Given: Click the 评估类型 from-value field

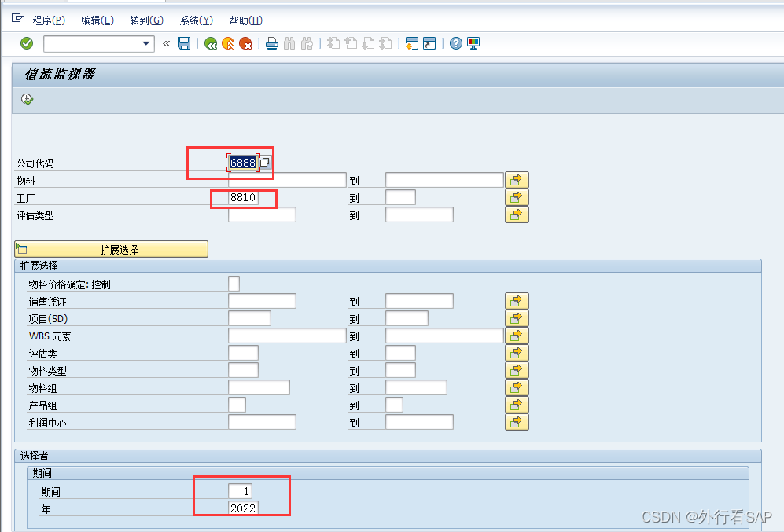Looking at the screenshot, I should click(262, 215).
